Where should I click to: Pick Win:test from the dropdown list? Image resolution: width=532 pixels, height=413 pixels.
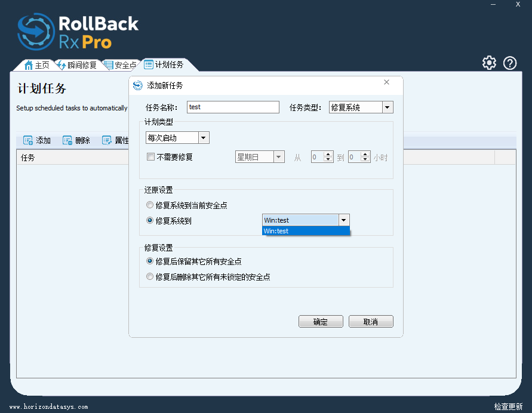click(x=305, y=231)
